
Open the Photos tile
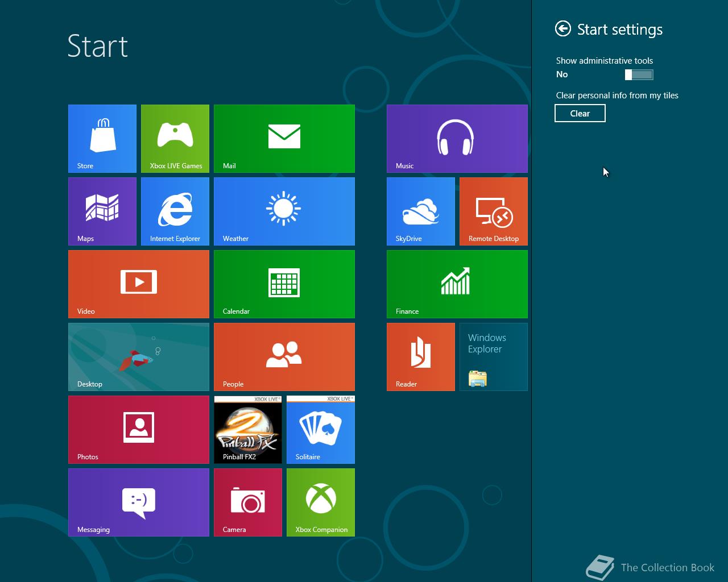[x=139, y=430]
